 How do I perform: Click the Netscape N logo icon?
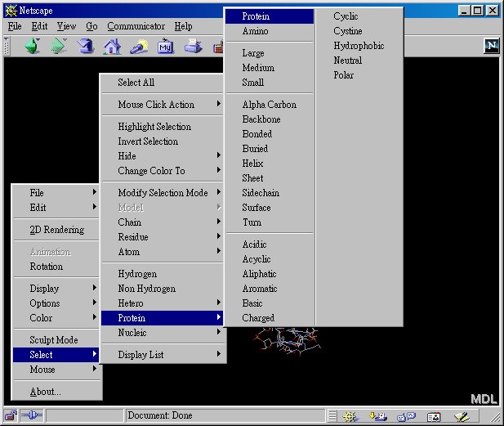pyautogui.click(x=492, y=46)
